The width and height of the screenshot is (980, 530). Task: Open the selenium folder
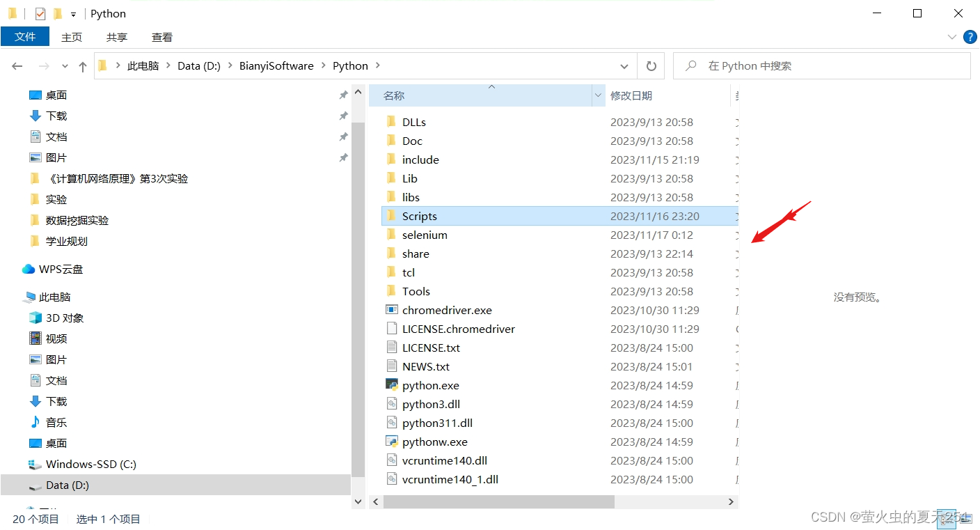(425, 235)
